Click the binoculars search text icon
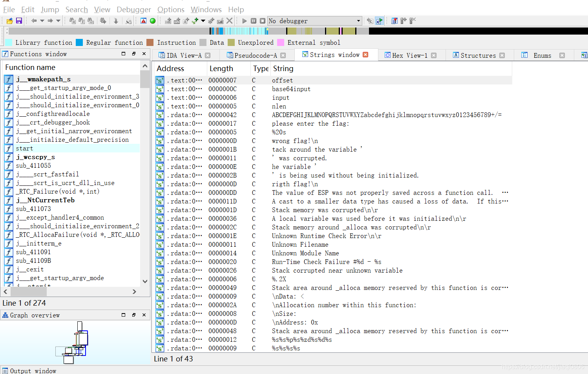Viewport: 588px width, 374px height. point(82,21)
